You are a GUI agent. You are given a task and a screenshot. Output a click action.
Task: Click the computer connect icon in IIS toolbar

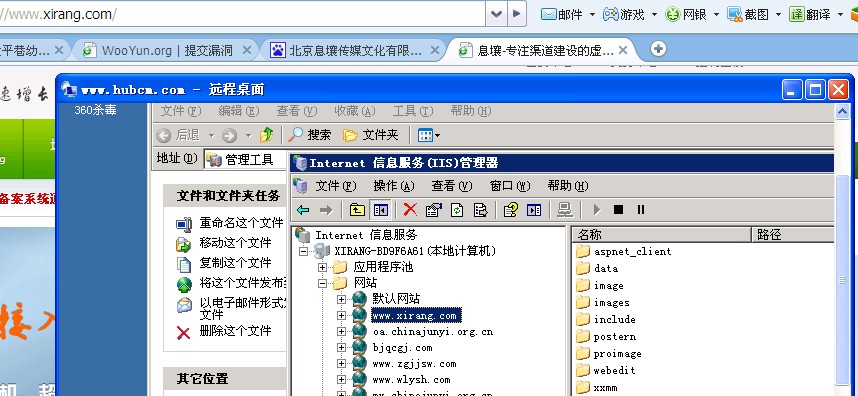[x=565, y=210]
